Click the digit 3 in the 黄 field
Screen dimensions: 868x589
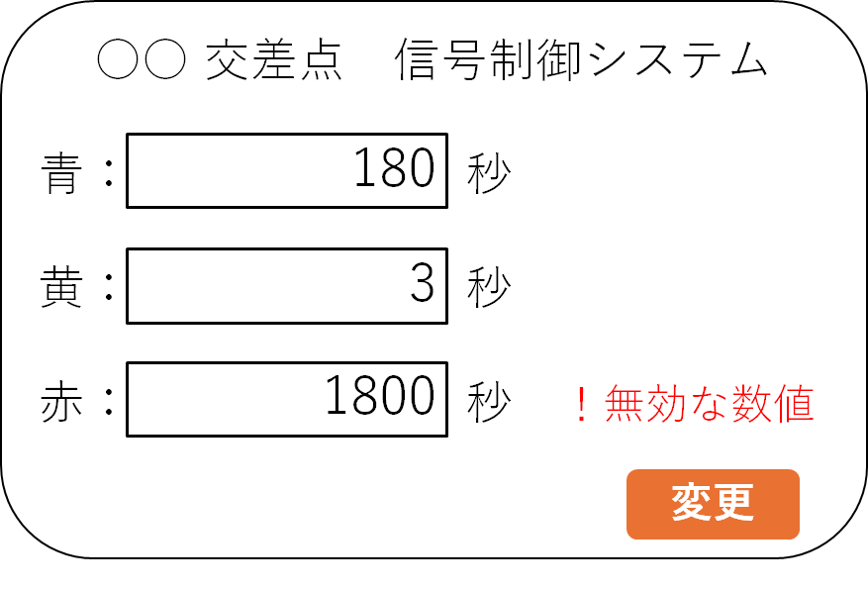coord(422,285)
